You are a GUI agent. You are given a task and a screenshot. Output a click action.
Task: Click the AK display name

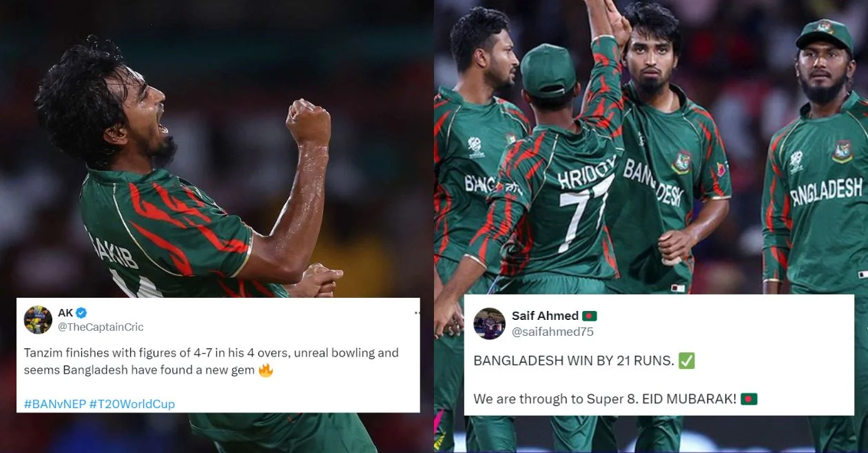click(65, 312)
